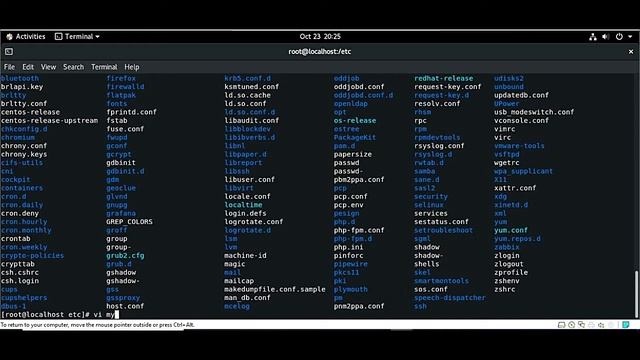Click the power icon in top bar
Screen dimensions: 640x360
(x=619, y=37)
